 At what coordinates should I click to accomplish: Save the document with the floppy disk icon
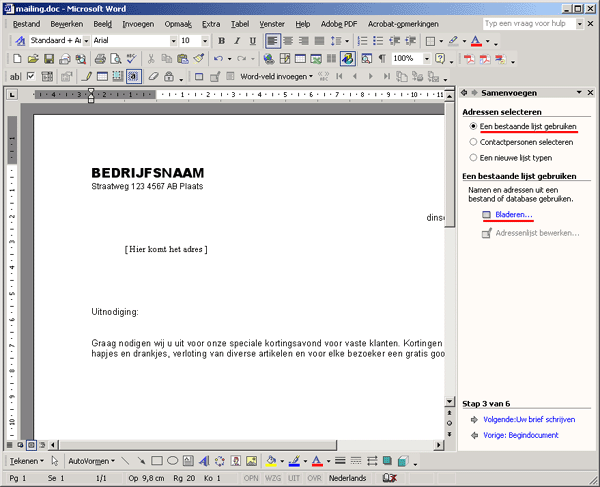click(x=50, y=59)
